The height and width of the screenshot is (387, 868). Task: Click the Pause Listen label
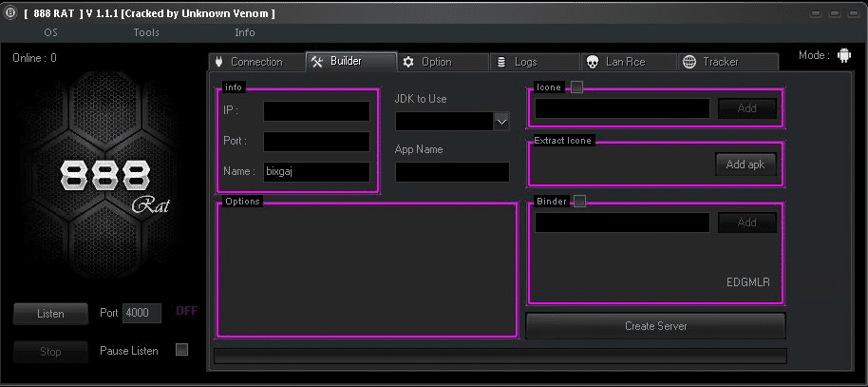129,351
